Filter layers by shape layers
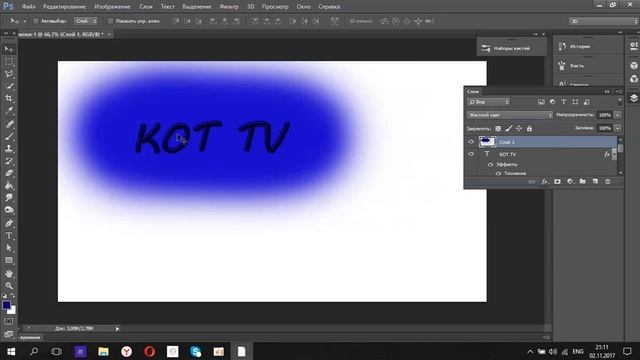 tap(575, 102)
